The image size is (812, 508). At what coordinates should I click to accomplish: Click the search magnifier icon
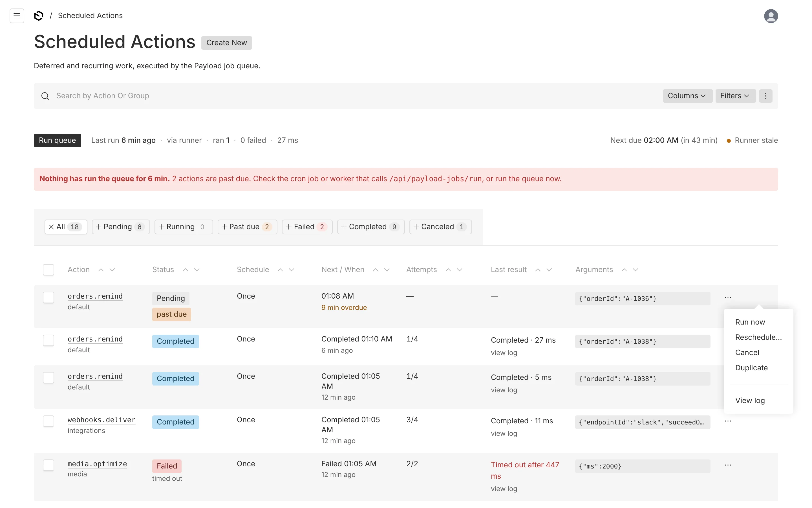click(45, 96)
